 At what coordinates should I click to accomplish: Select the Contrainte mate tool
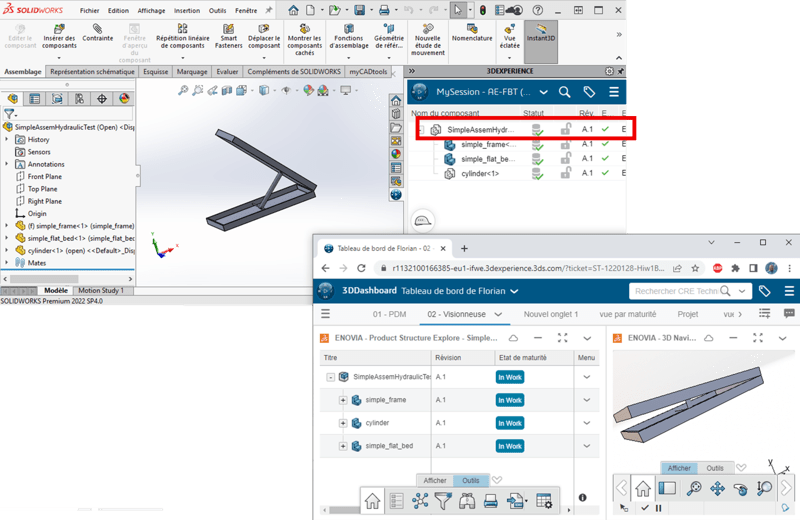pos(97,33)
